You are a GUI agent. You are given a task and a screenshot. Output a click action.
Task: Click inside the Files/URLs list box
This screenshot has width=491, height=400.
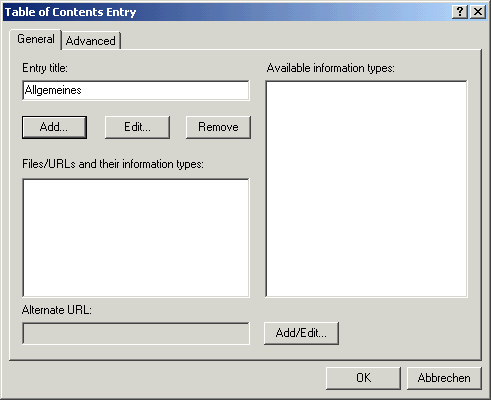click(x=136, y=238)
